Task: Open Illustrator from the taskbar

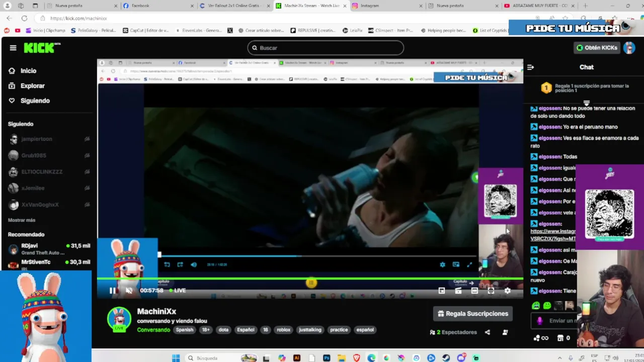Action: click(296, 358)
